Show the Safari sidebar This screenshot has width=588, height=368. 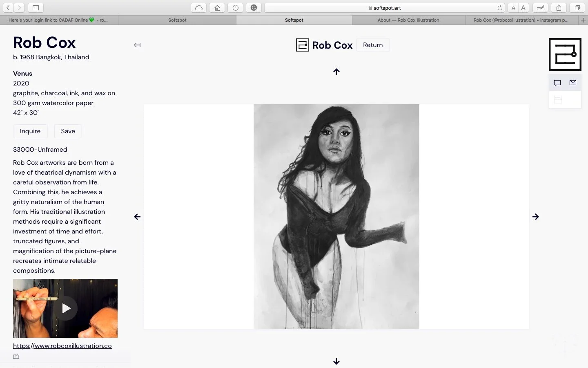pos(36,8)
